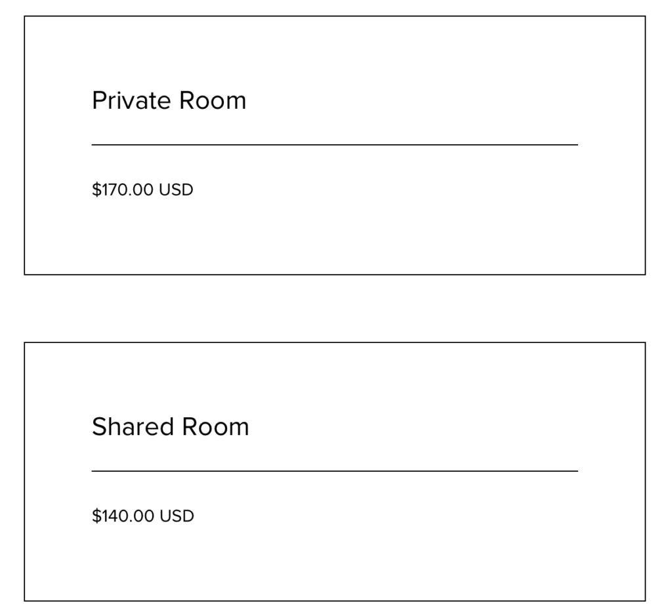Click "USD" next to the $170.00 amount
Screen dimensions: 672x616
(176, 190)
